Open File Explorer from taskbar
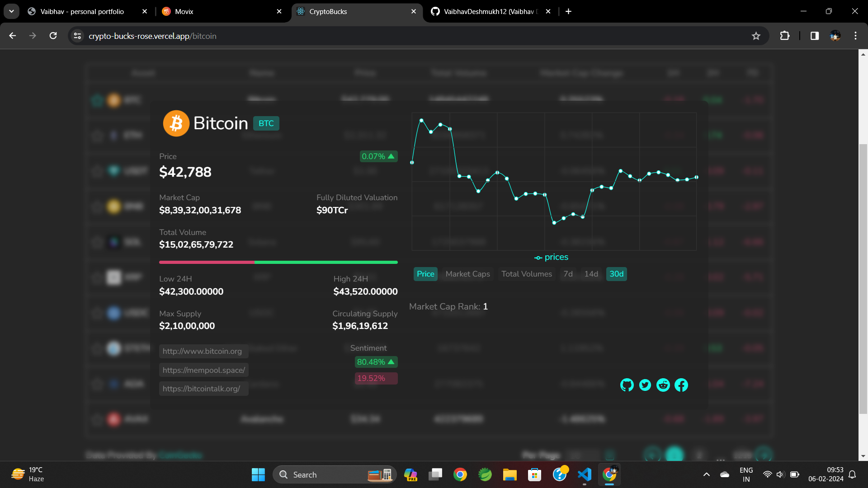Viewport: 868px width, 488px height. point(510,474)
